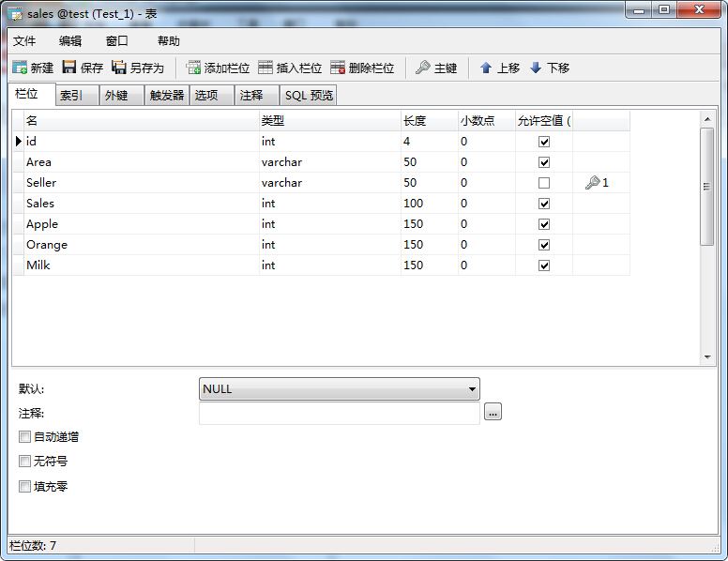Screen dimensions: 728x561
Task: Click the 栏位数: 7 status bar text
Action: pyautogui.click(x=33, y=545)
